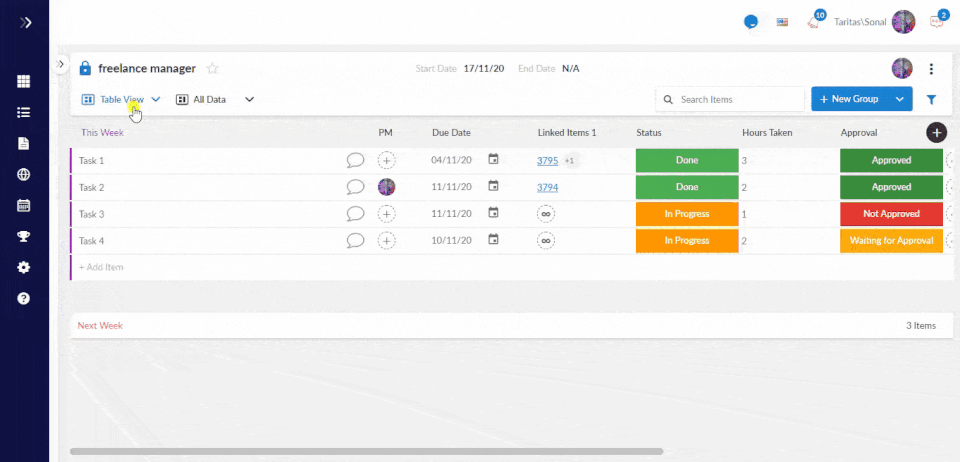Add a new column with plus button
This screenshot has height=462, width=960.
pyautogui.click(x=936, y=133)
